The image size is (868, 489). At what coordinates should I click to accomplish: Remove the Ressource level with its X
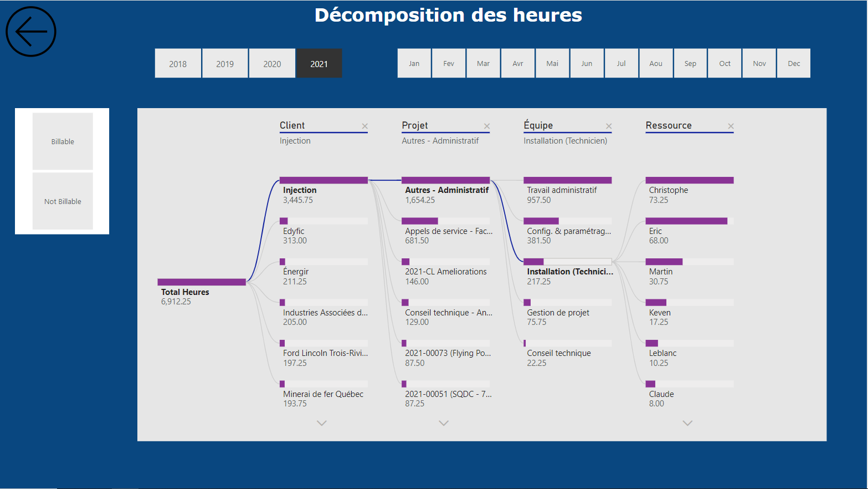[x=731, y=126]
